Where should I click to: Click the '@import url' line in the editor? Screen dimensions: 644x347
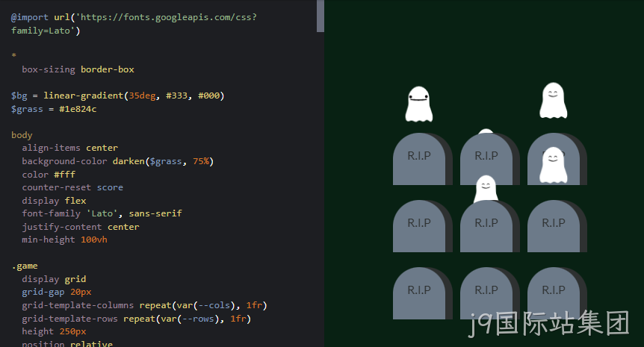pyautogui.click(x=134, y=17)
